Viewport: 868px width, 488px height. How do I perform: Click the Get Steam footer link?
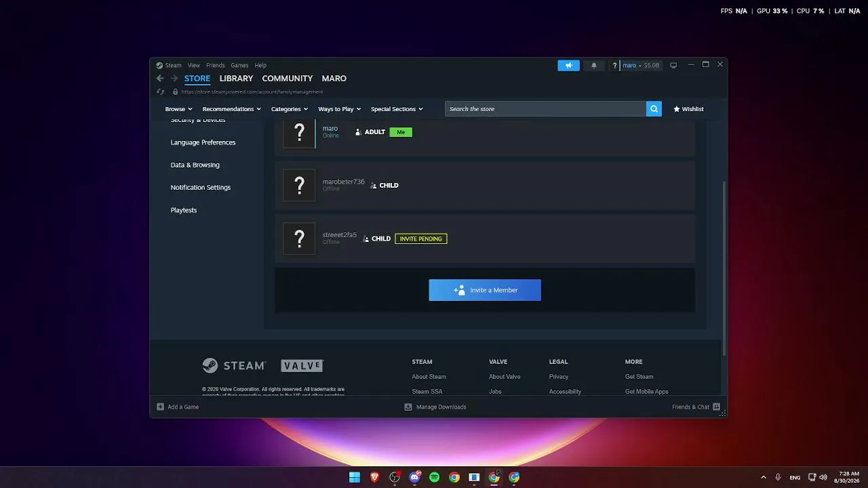[x=639, y=377]
